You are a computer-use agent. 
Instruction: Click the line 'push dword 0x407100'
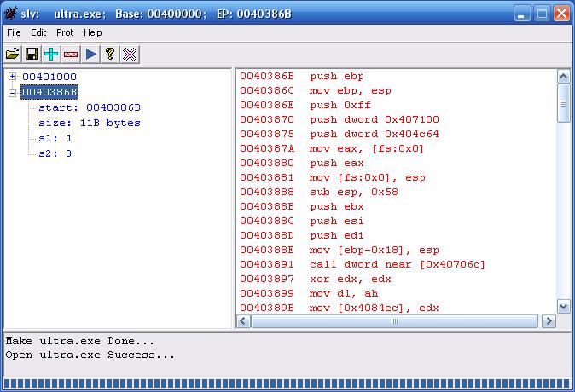340,119
